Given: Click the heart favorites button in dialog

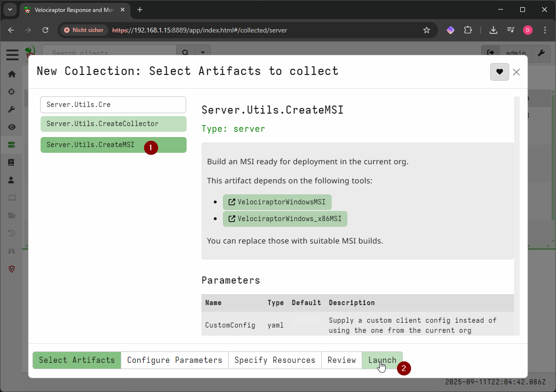Looking at the screenshot, I should [499, 72].
